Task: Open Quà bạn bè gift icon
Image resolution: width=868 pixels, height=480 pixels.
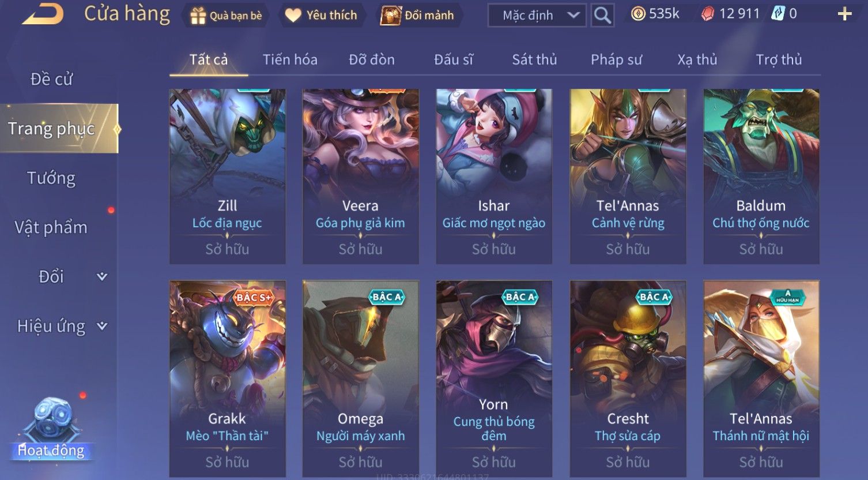Action: [x=198, y=16]
